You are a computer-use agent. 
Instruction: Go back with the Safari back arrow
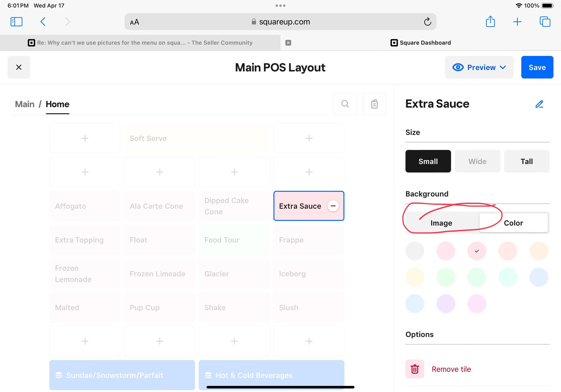pyautogui.click(x=43, y=22)
